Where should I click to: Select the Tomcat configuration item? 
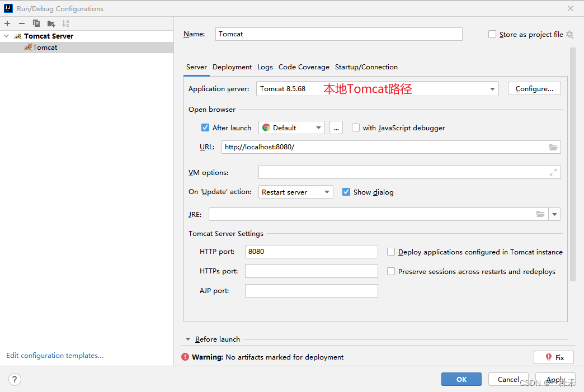pos(87,48)
